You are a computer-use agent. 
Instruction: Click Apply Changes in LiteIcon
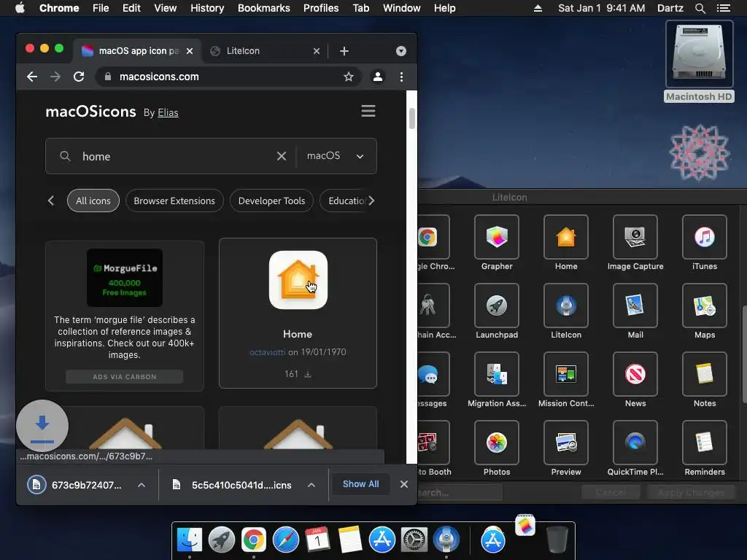(691, 493)
